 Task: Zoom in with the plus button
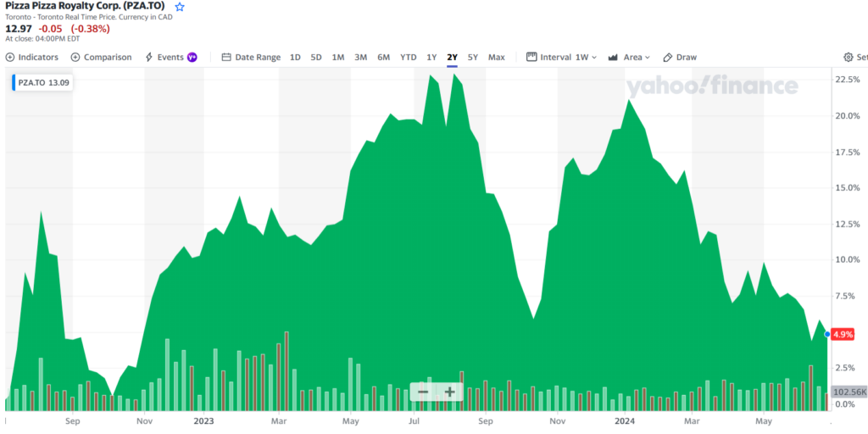(x=450, y=392)
